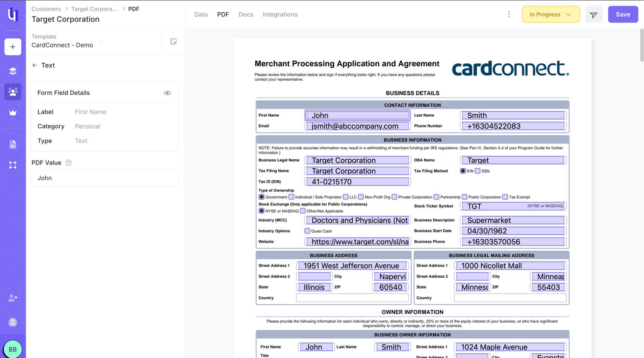644x358 pixels.
Task: Click the Tax ID (EIN) field
Action: [358, 182]
